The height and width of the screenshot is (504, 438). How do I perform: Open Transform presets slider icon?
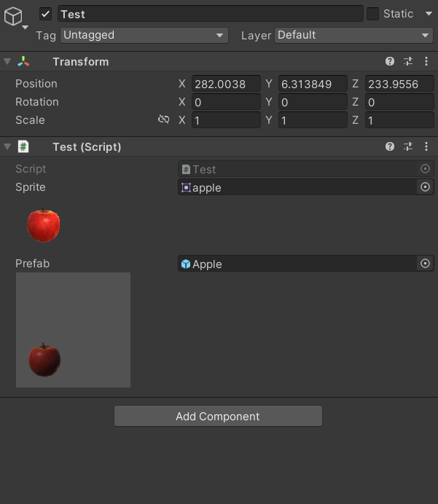(x=408, y=61)
